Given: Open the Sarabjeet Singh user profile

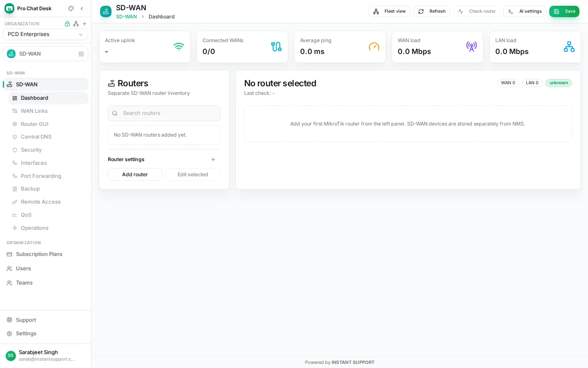Looking at the screenshot, I should click(x=45, y=356).
